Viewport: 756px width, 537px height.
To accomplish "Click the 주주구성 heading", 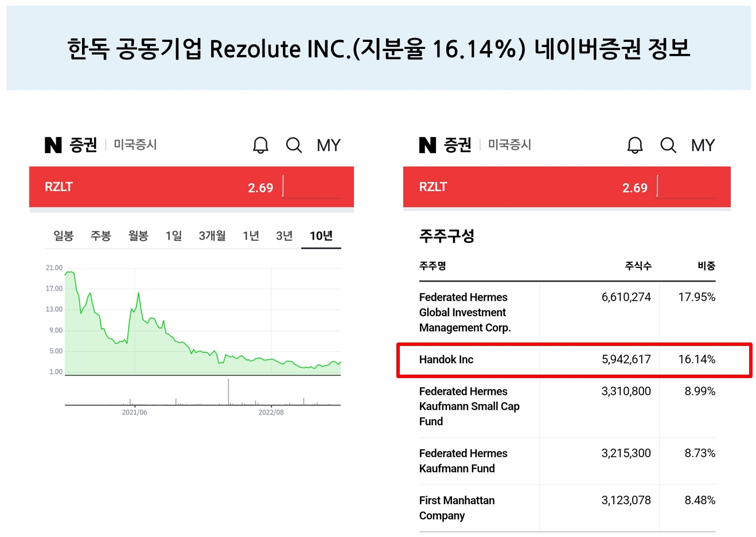I will 447,236.
